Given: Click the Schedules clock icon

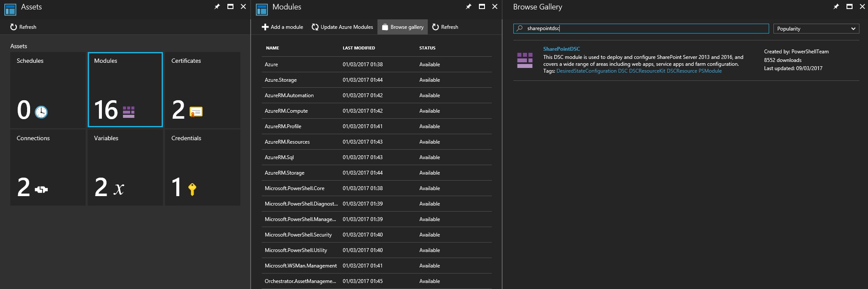Looking at the screenshot, I should [x=41, y=112].
